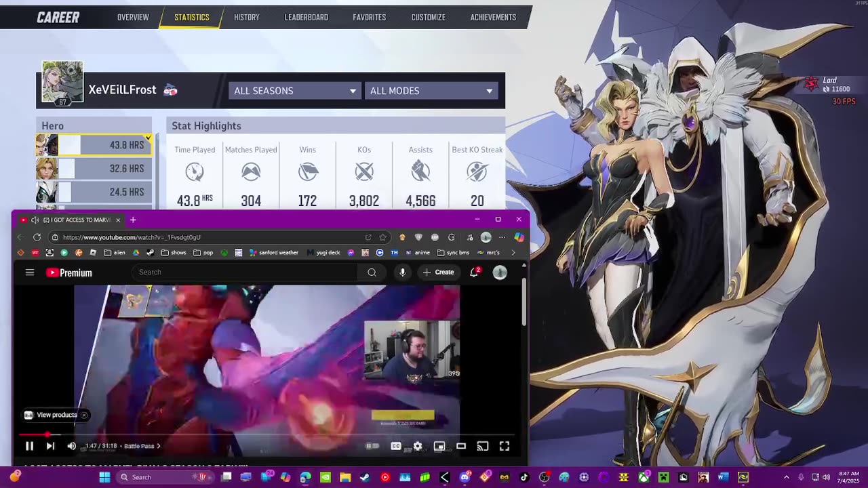Go to the FAVORITES career tab
Viewport: 868px width, 488px height.
[x=370, y=17]
